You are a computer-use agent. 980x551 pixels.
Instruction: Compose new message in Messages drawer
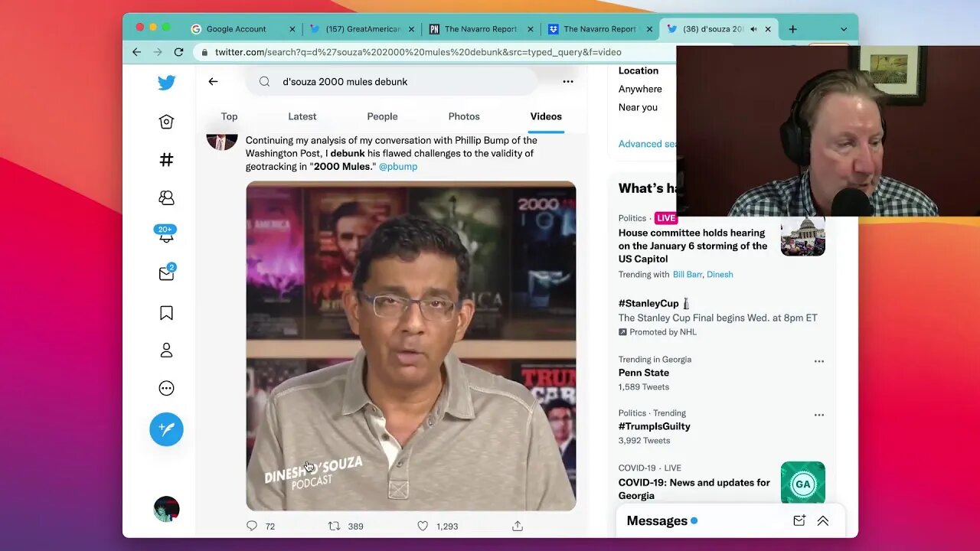[x=799, y=520]
